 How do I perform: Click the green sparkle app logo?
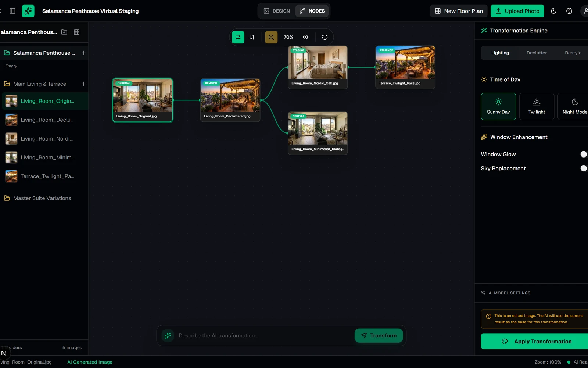(28, 11)
